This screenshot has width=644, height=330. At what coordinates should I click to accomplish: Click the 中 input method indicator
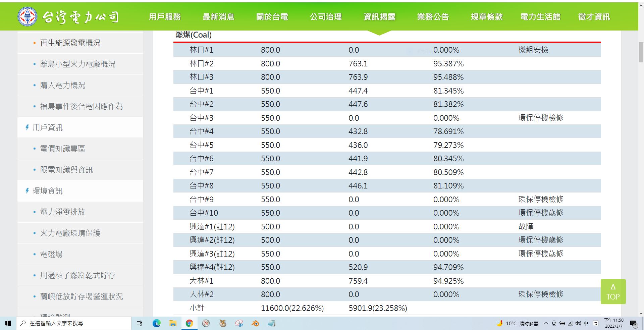click(x=586, y=323)
